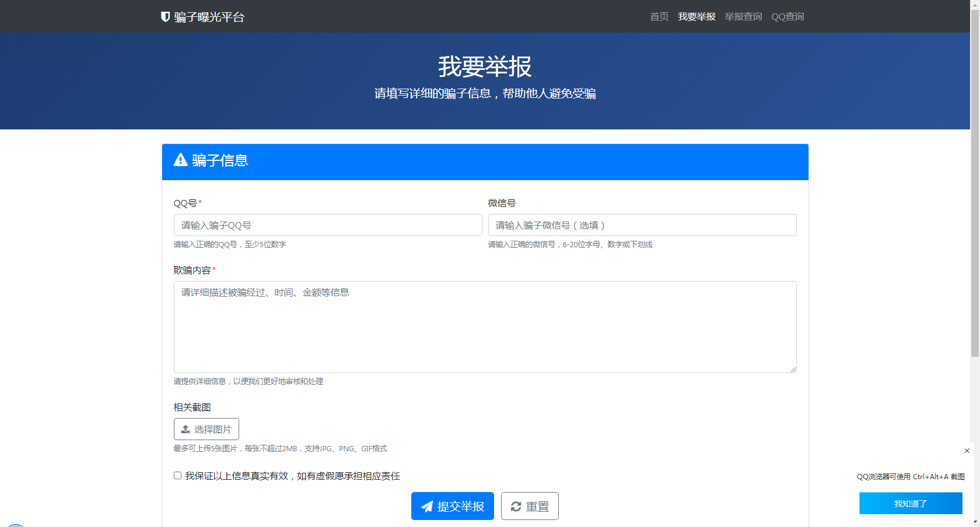Go to 首页 in the navigation
The height and width of the screenshot is (527, 980).
[x=659, y=17]
